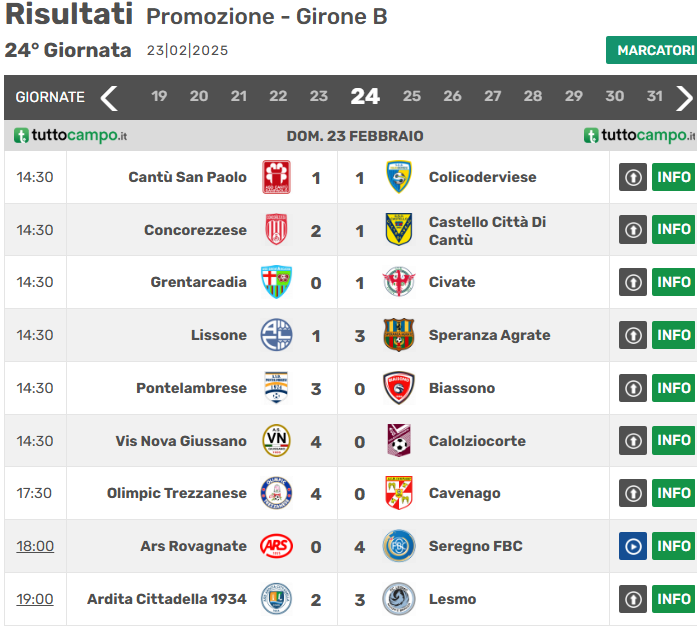Screen dimensions: 697x635
Task: Select giornata 25 in the round selector
Action: [412, 96]
